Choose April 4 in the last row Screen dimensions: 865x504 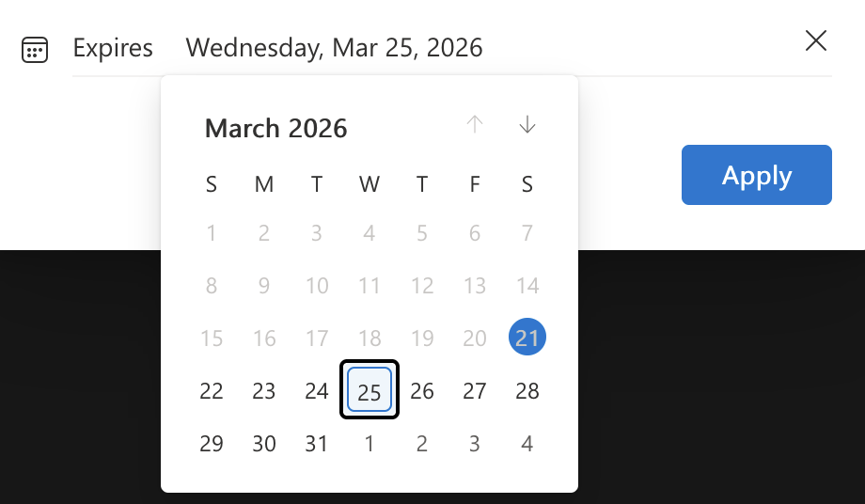[527, 443]
